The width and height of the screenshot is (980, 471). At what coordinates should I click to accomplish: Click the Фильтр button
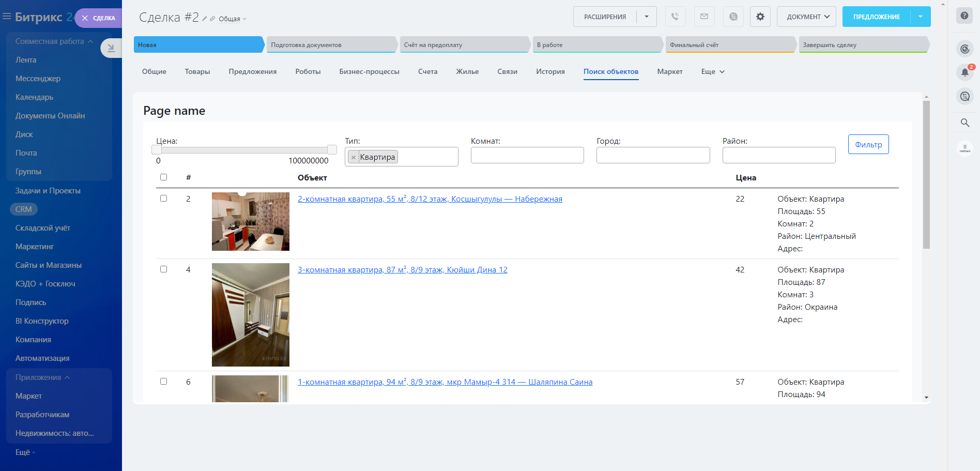tap(868, 144)
